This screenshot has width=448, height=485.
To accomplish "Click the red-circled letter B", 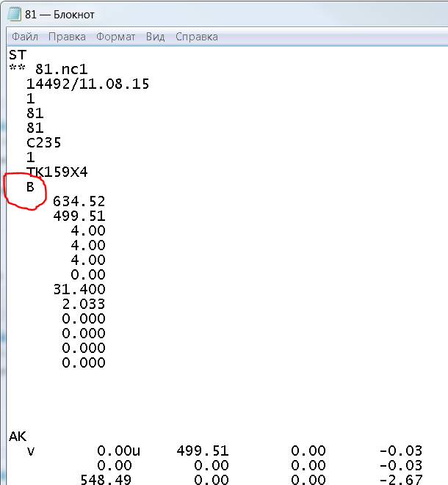I will (x=30, y=186).
